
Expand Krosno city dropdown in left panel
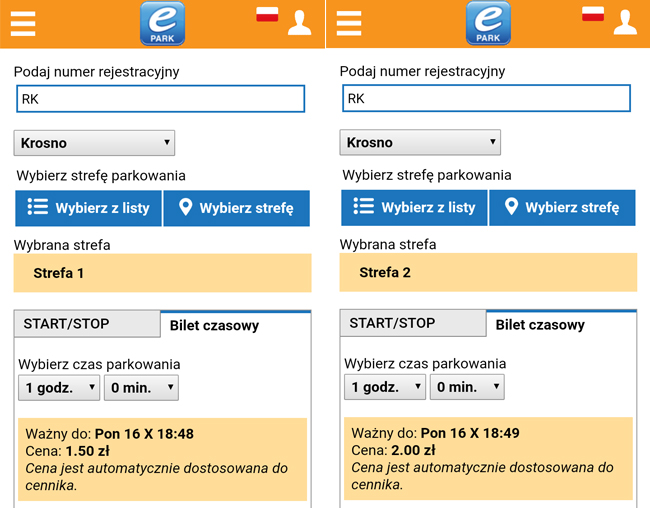click(94, 143)
